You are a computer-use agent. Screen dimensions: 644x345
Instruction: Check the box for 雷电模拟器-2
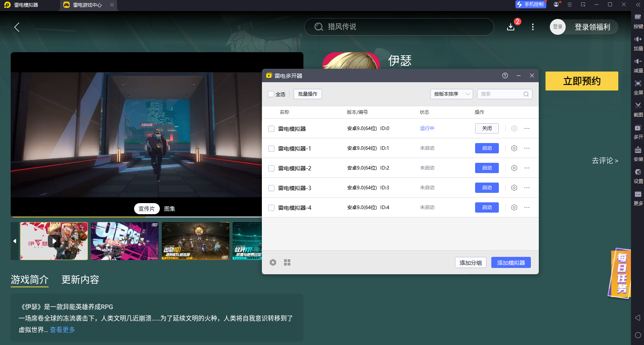click(x=271, y=168)
